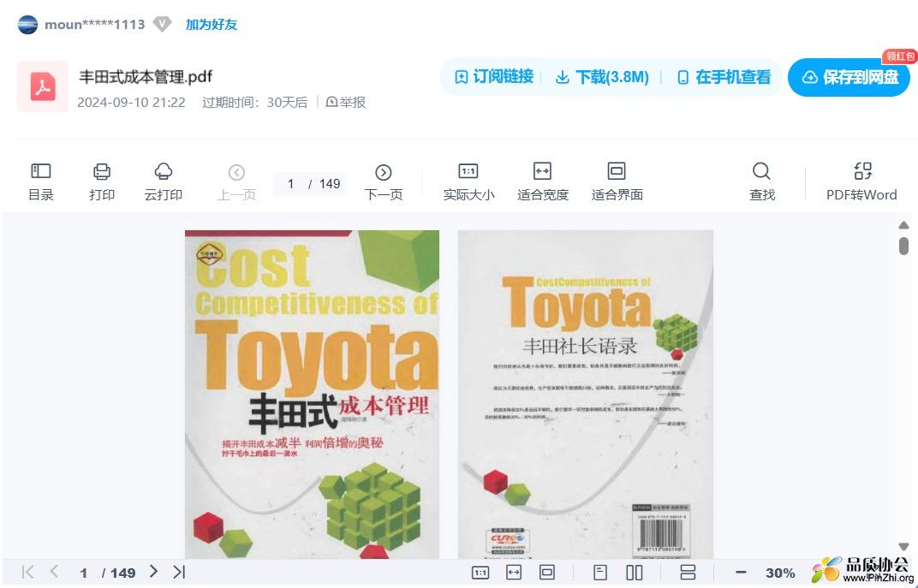Click the scrollbar down arrow
This screenshot has width=918, height=588.
tap(904, 547)
